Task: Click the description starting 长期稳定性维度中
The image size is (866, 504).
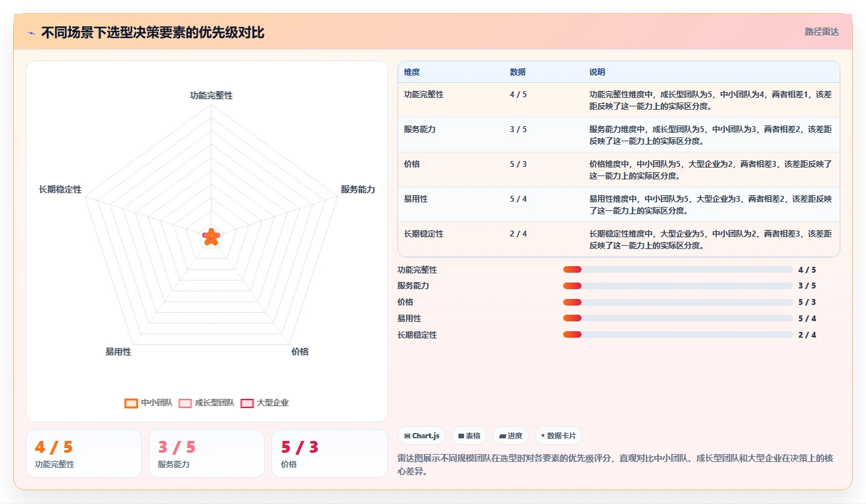Action: click(710, 239)
